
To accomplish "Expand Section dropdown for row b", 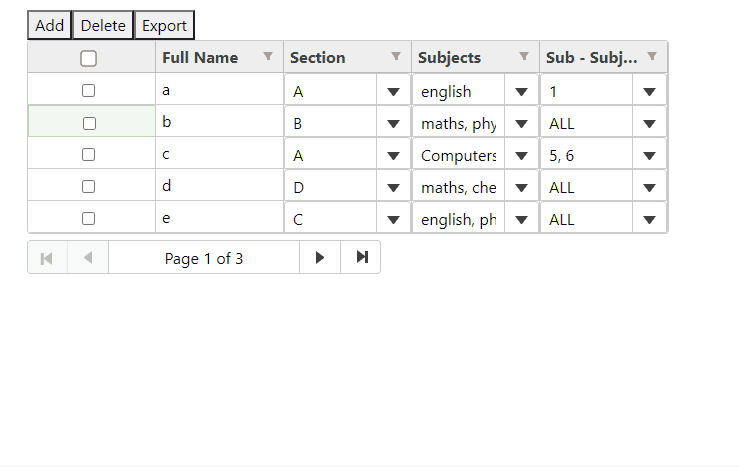I will [393, 123].
